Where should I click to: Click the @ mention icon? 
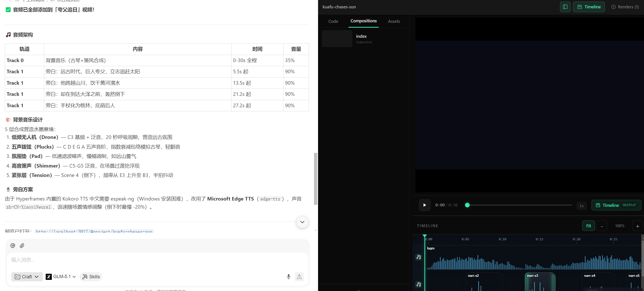point(13,245)
